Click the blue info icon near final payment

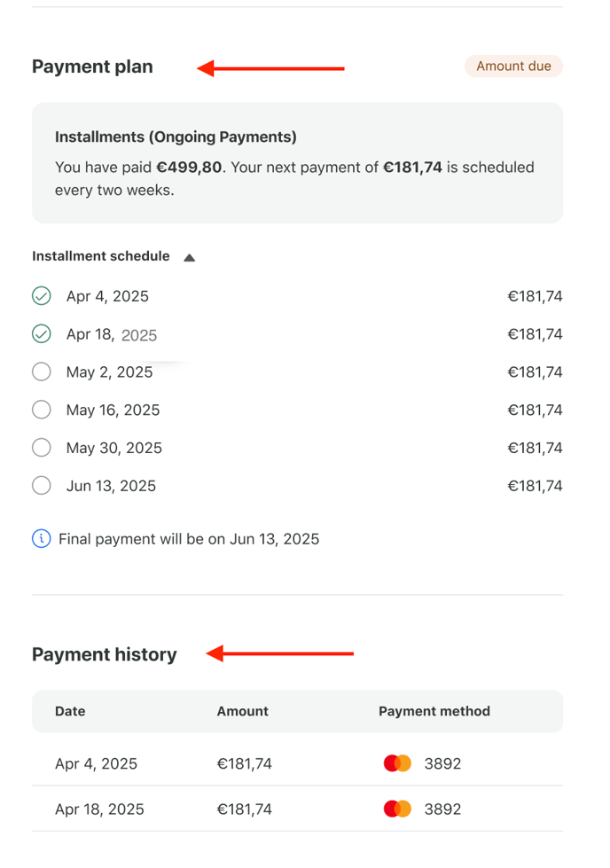click(42, 539)
